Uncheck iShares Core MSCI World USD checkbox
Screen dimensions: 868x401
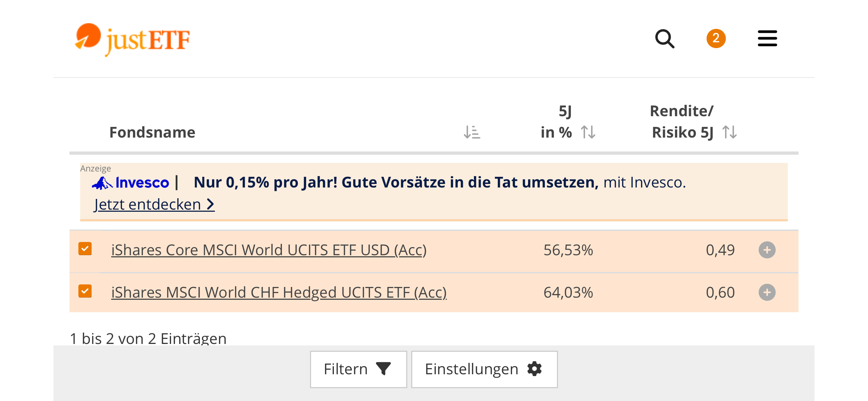[85, 249]
